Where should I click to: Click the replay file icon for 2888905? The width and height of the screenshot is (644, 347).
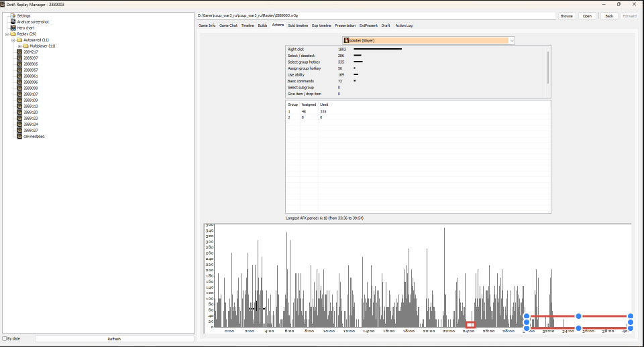point(19,64)
